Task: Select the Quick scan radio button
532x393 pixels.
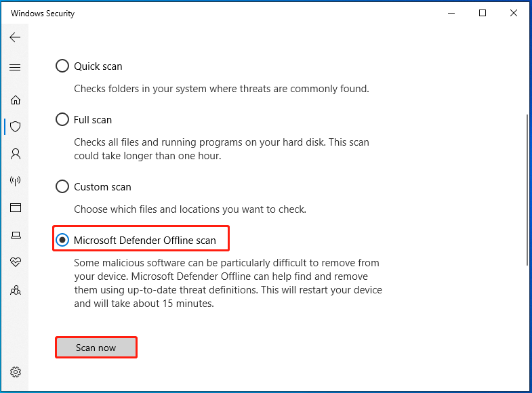Action: [x=62, y=66]
